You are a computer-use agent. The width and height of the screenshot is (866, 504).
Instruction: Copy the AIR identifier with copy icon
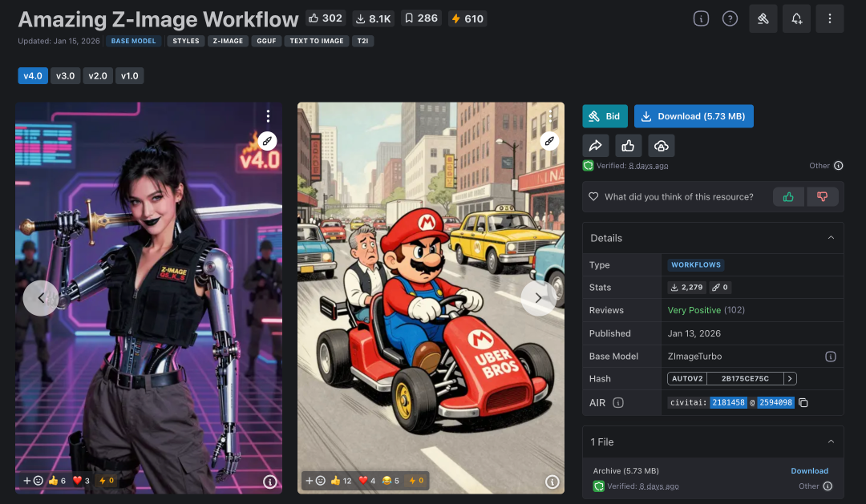[803, 403]
